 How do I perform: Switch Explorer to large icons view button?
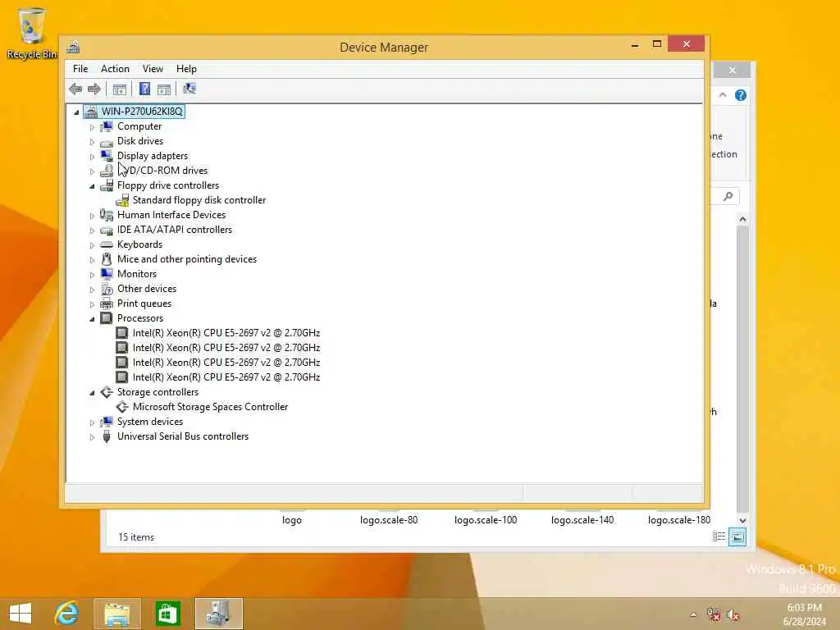coord(737,536)
